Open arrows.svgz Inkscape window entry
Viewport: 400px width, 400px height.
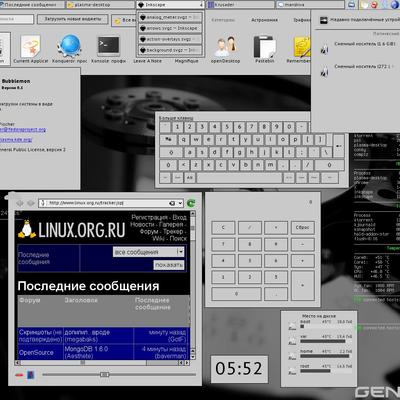click(x=171, y=28)
